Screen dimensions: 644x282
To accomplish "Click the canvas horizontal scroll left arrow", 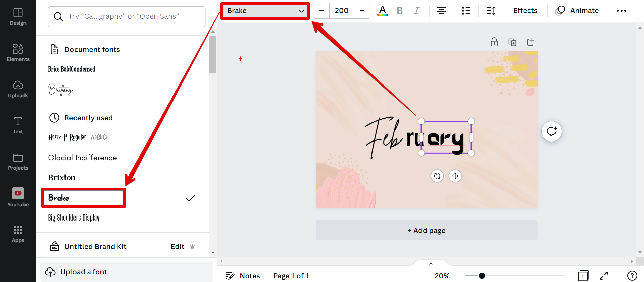I will coord(221,261).
